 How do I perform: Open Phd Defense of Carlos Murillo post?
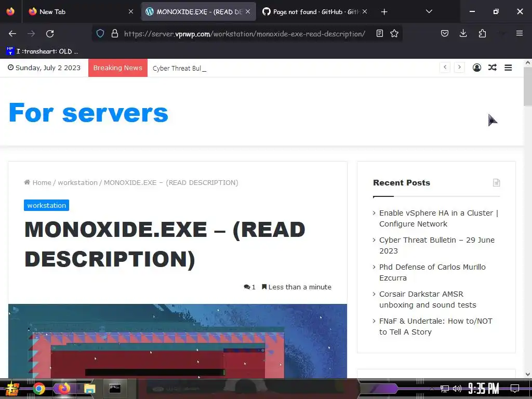tap(432, 272)
